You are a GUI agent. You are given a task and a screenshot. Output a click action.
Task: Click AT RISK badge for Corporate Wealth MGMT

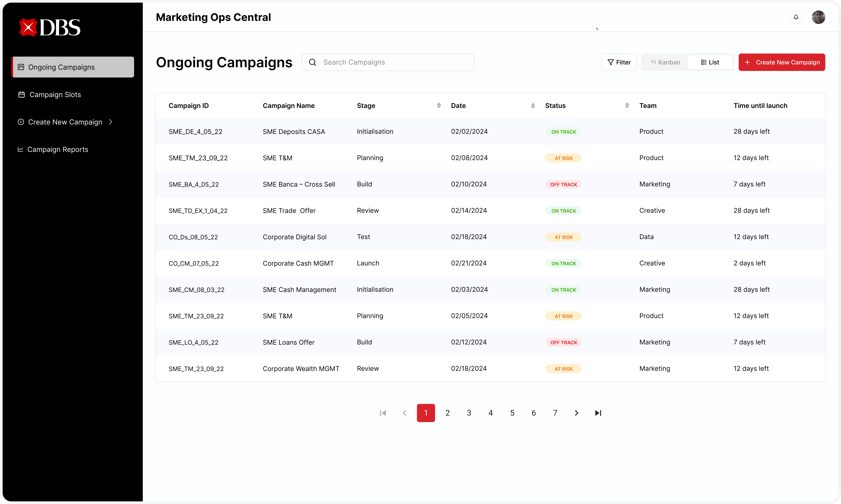[x=563, y=369]
